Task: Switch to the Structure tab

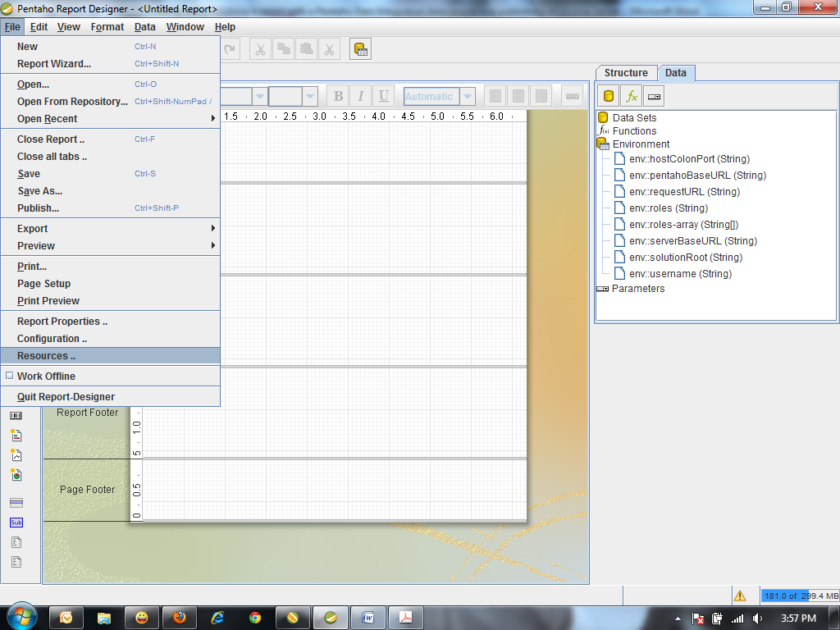Action: pyautogui.click(x=626, y=73)
